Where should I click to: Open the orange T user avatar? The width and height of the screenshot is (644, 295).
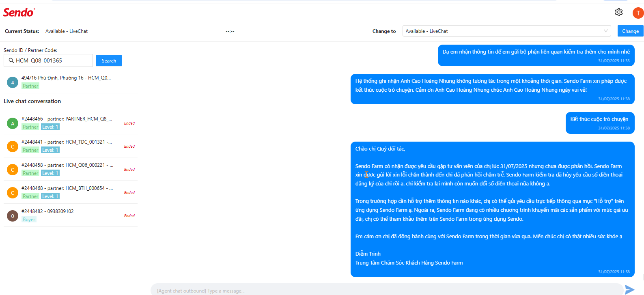point(638,13)
